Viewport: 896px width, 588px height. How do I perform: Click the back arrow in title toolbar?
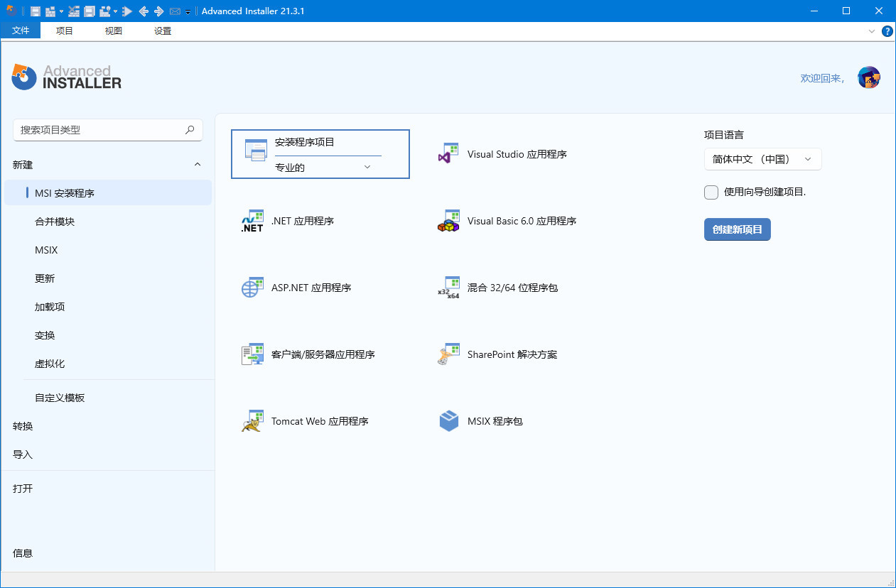tap(144, 11)
